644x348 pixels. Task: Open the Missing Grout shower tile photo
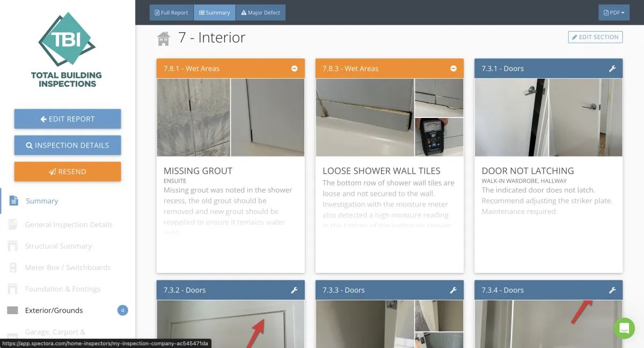coord(193,117)
